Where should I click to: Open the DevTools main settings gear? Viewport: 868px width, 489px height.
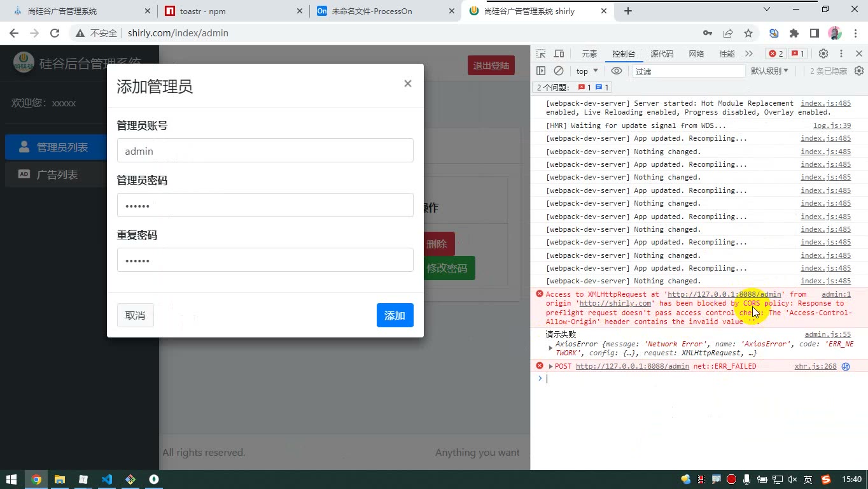[823, 53]
